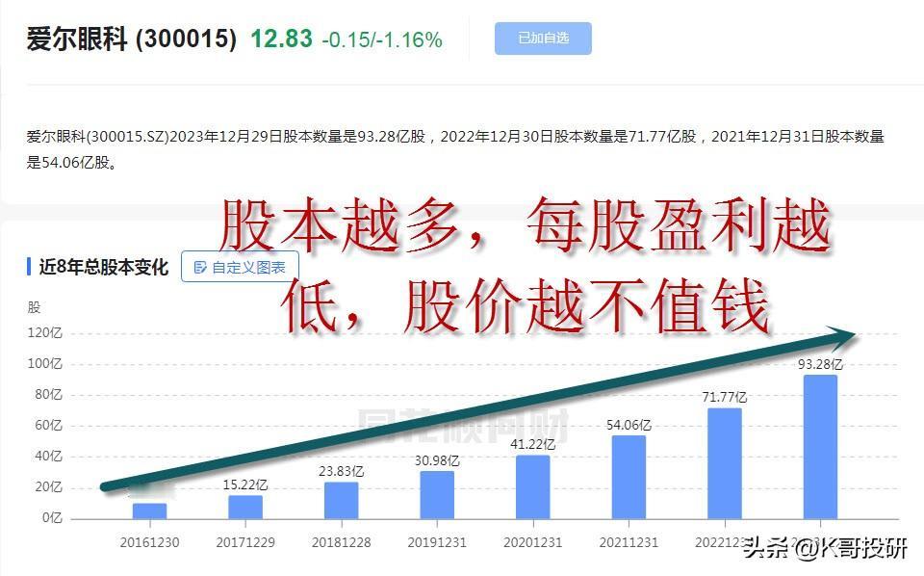Click the 20191231 bar labeled 30.98亿

click(437, 495)
